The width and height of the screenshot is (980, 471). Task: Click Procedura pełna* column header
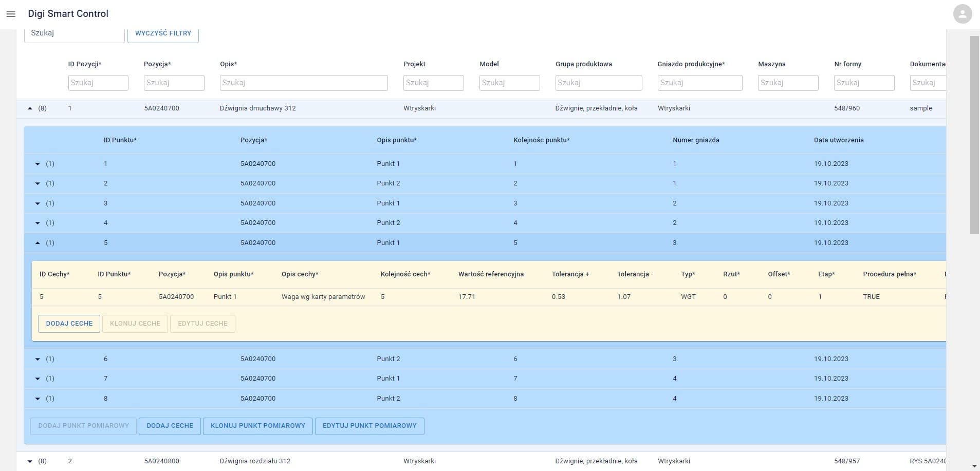tap(890, 274)
